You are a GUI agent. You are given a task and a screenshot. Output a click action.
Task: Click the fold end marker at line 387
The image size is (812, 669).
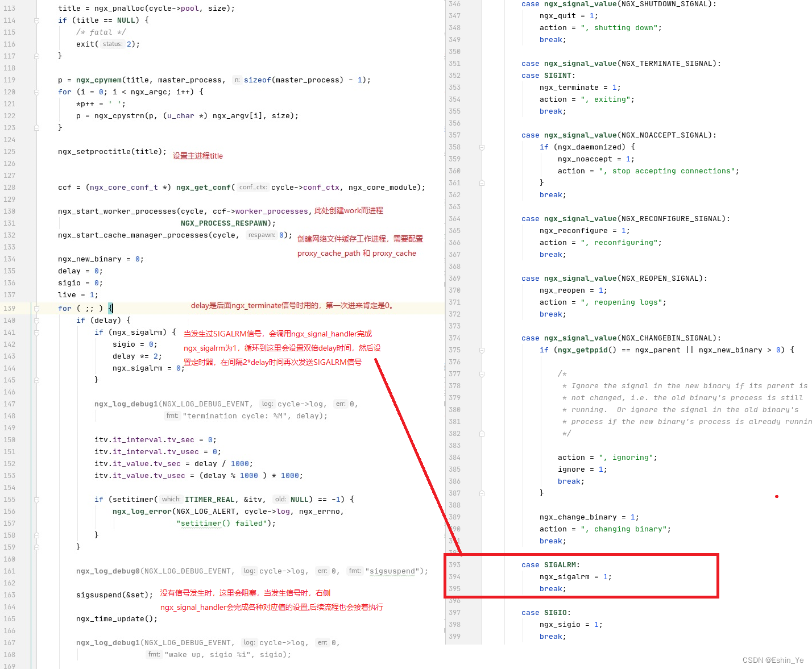(482, 493)
